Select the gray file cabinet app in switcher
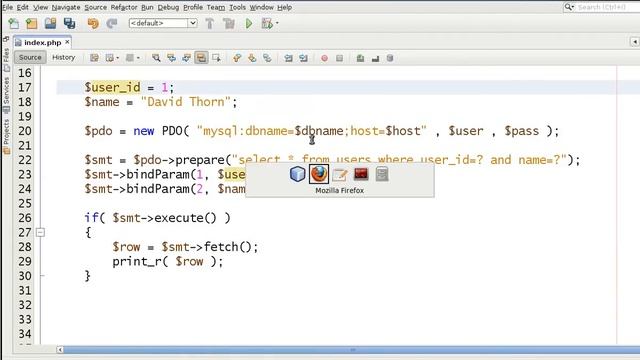The image size is (640, 360). 382,174
